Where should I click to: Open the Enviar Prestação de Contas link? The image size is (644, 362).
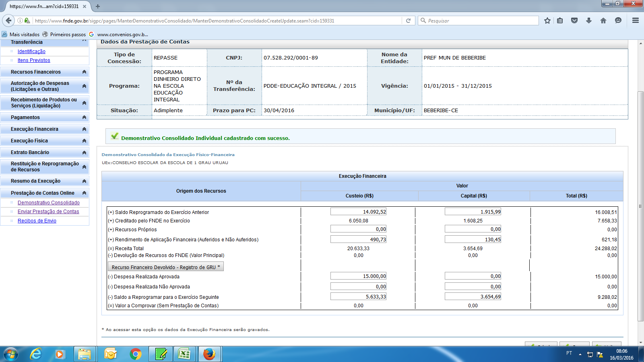tap(48, 212)
